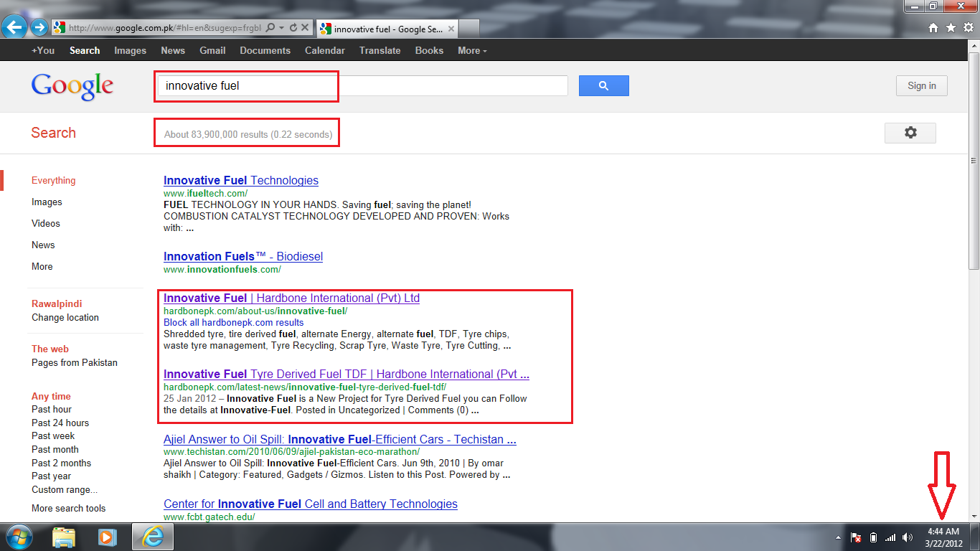Click the network signal tray icon
This screenshot has width=980, height=551.
coord(890,537)
